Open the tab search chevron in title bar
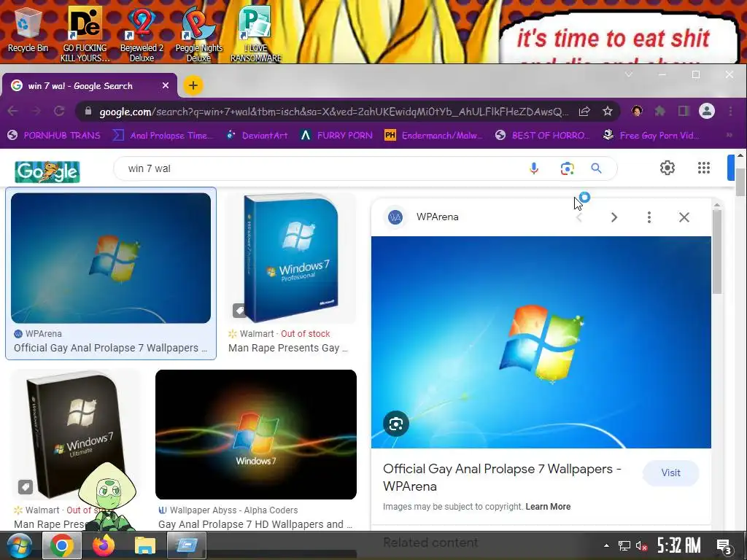The image size is (747, 560). pos(629,74)
